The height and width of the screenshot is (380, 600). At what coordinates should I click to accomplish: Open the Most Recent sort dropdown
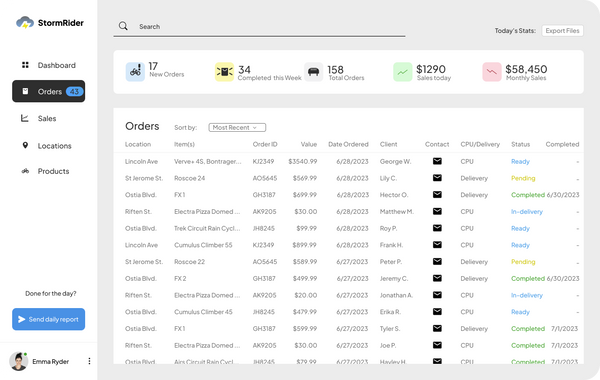coord(237,127)
